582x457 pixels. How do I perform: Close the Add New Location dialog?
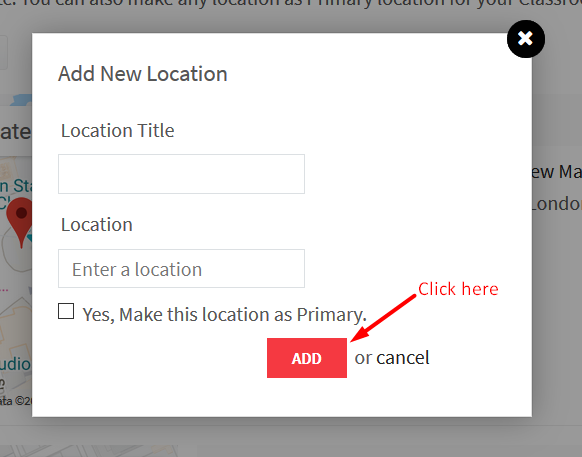pyautogui.click(x=526, y=39)
